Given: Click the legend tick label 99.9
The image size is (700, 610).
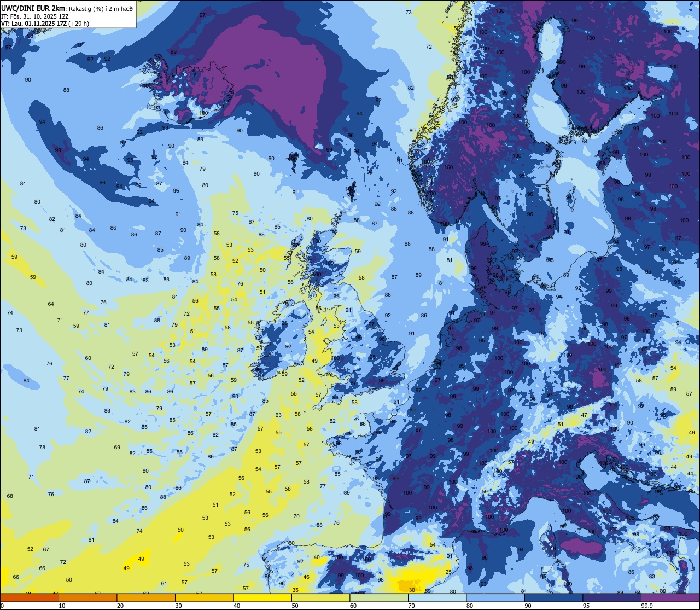Looking at the screenshot, I should (647, 606).
